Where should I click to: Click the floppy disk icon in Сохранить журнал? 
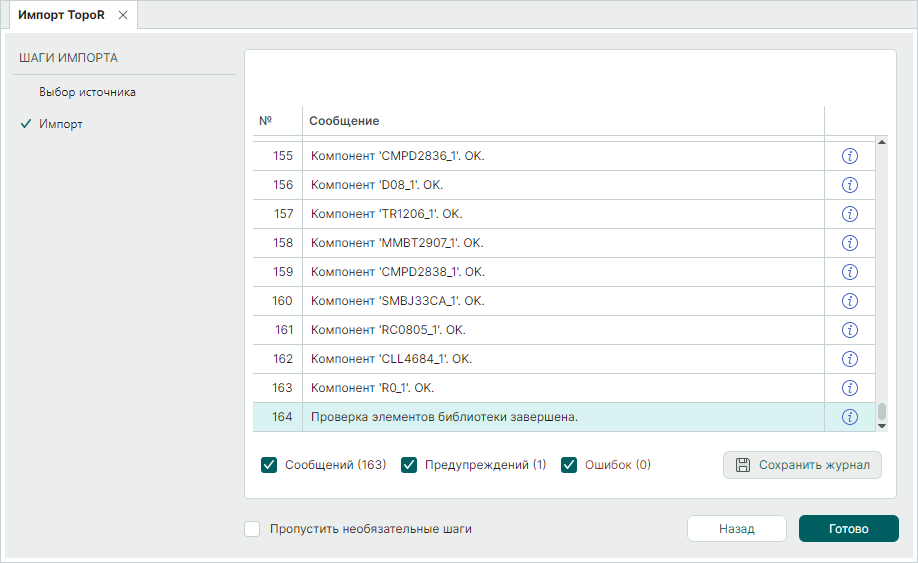coord(742,465)
